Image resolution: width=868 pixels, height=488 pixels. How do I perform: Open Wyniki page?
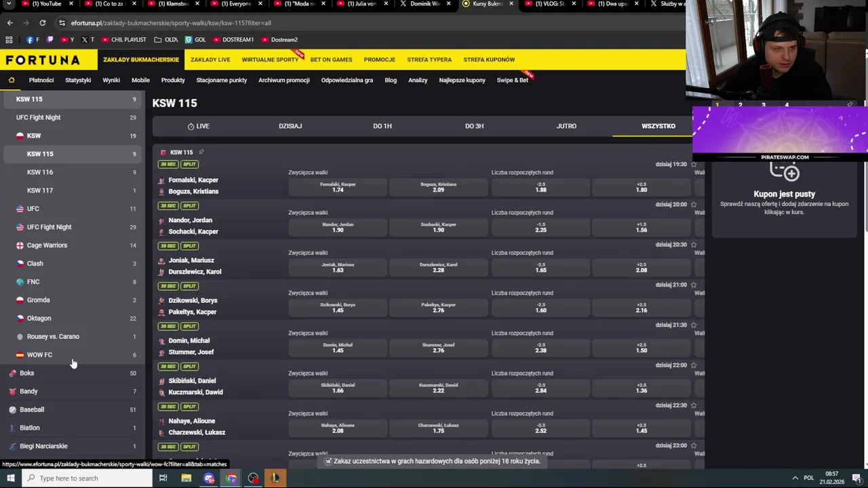pyautogui.click(x=111, y=80)
